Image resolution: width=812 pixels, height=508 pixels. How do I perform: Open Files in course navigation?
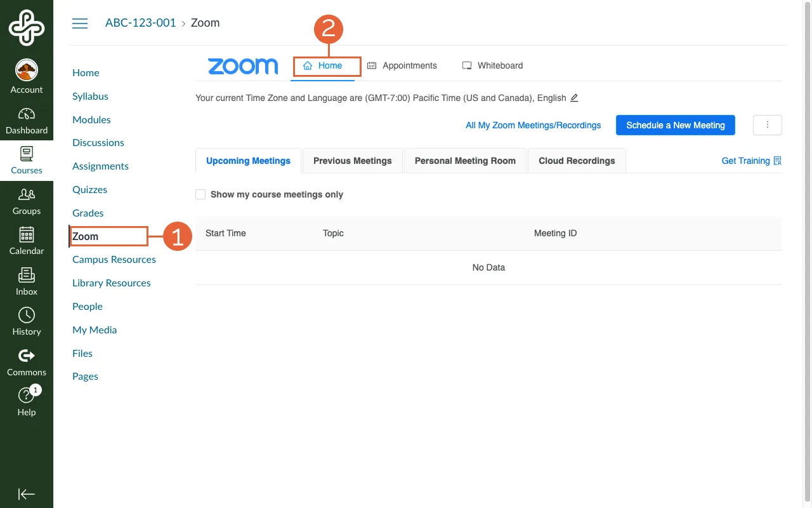(82, 354)
